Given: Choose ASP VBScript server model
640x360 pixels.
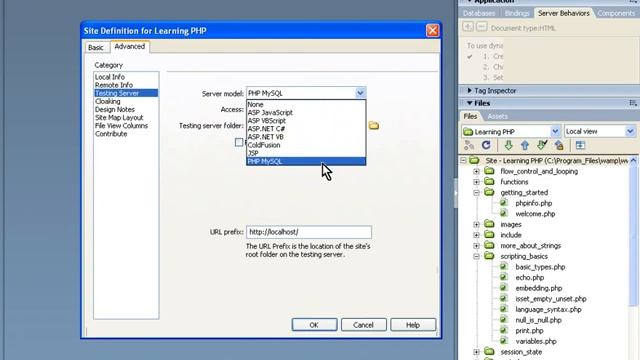Looking at the screenshot, I should (x=306, y=121).
